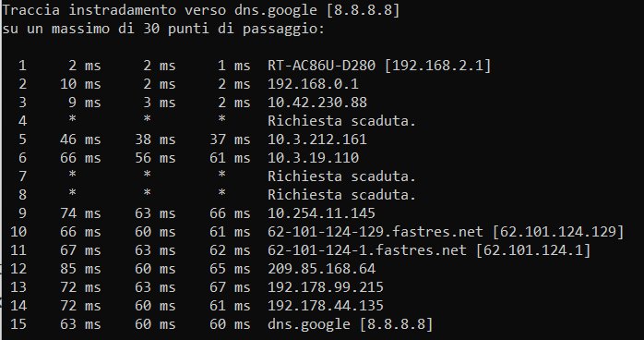Click the IP address 10.42.230.88

[x=317, y=103]
